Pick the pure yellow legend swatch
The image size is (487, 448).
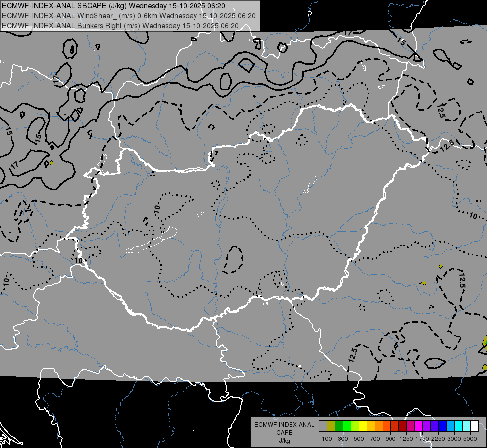click(x=363, y=426)
